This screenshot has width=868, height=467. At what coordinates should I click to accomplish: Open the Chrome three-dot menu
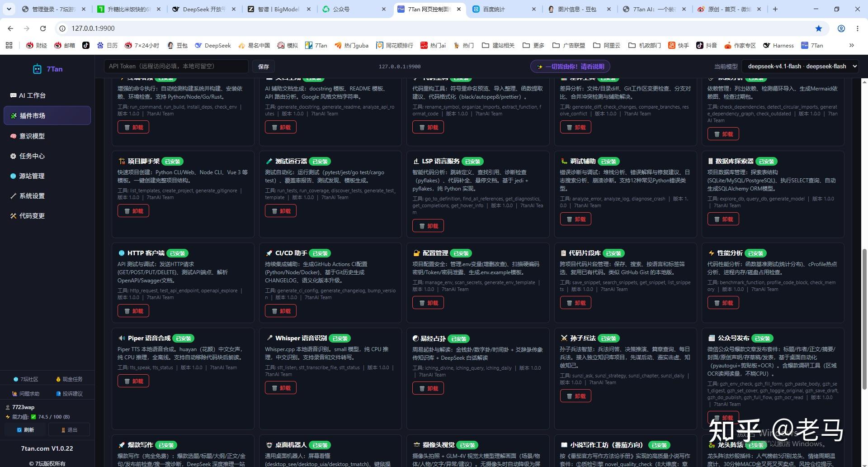pyautogui.click(x=858, y=29)
